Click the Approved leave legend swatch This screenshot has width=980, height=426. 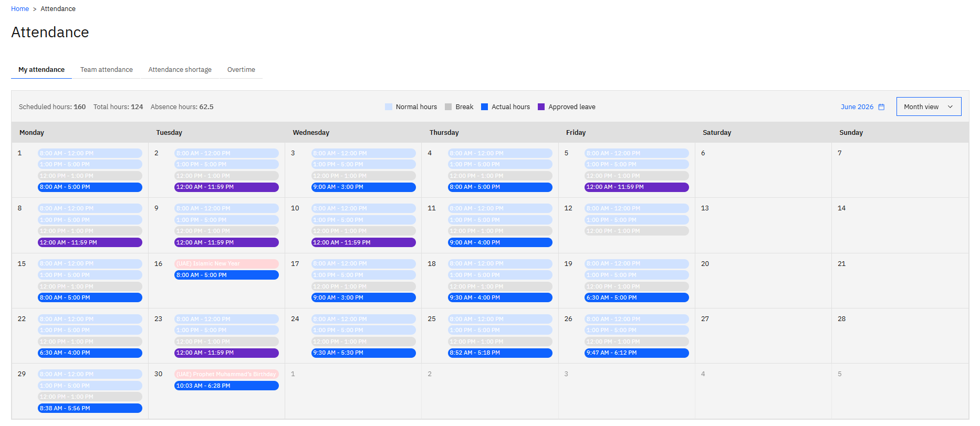tap(541, 107)
